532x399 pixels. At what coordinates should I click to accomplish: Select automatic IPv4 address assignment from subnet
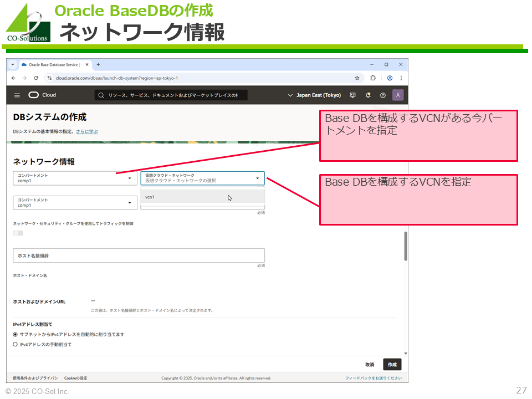(x=16, y=335)
